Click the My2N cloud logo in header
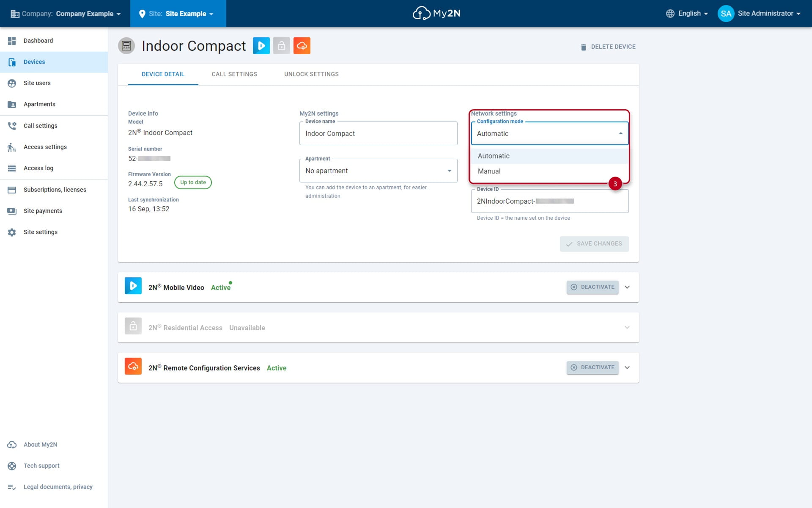 coord(436,14)
